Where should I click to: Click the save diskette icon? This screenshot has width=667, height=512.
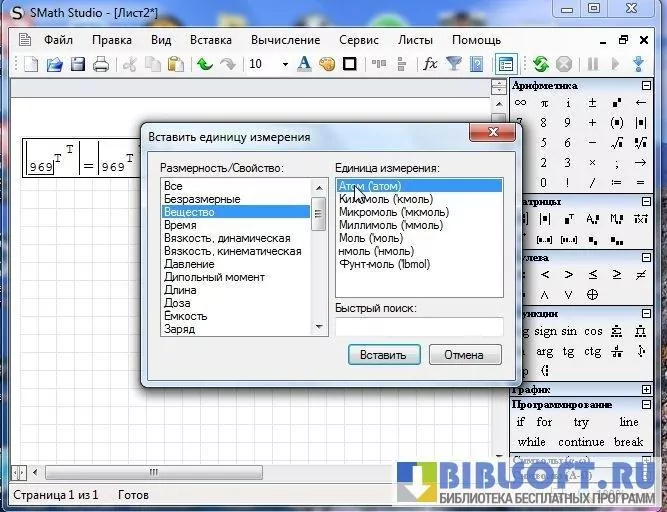(77, 64)
